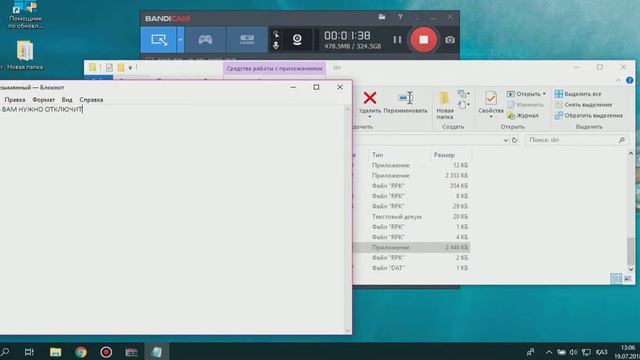Select the Файл "DAT" row

pos(411,268)
